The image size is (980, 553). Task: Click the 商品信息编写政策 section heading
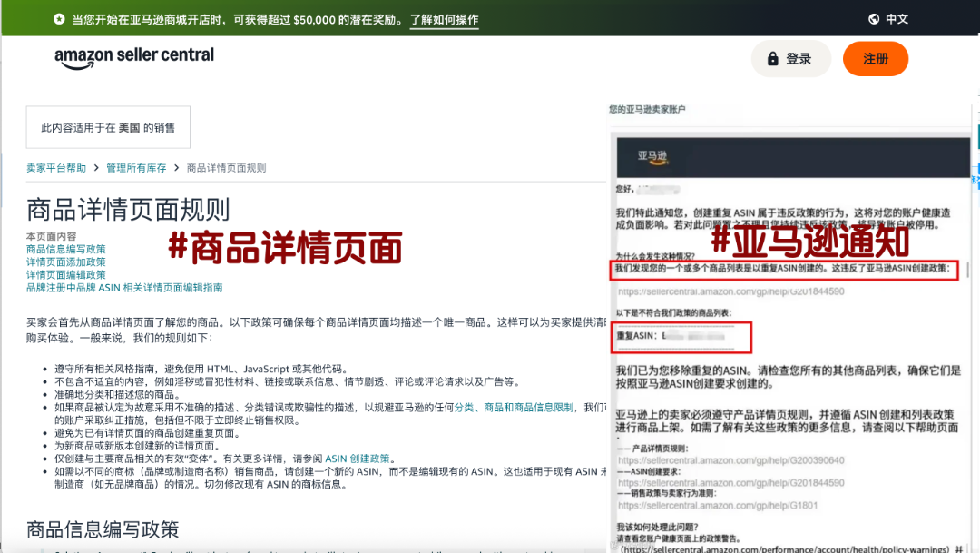coord(103,529)
